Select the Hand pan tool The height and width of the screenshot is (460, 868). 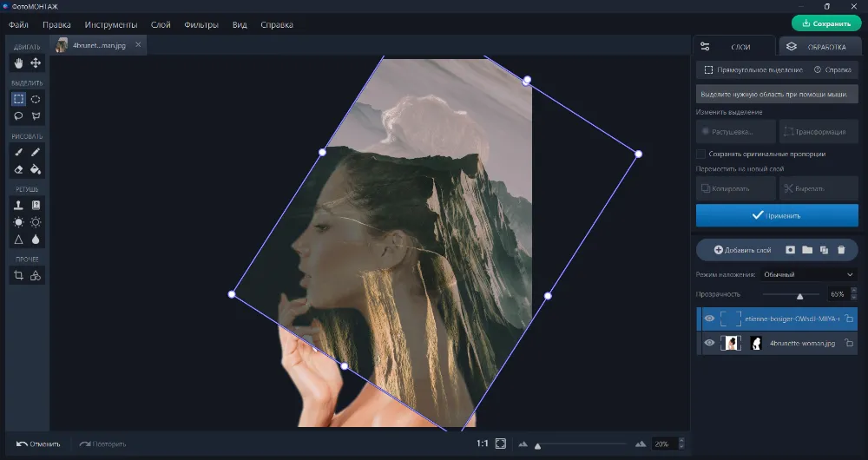pos(18,63)
